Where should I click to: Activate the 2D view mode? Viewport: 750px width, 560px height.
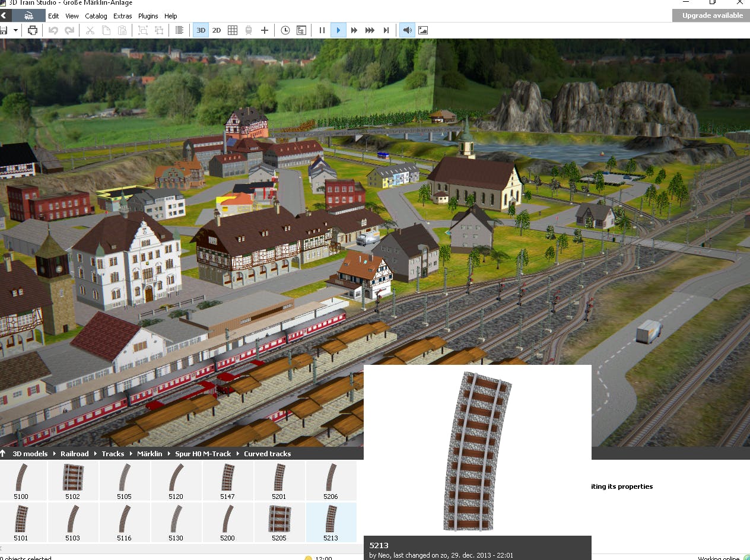(x=217, y=30)
